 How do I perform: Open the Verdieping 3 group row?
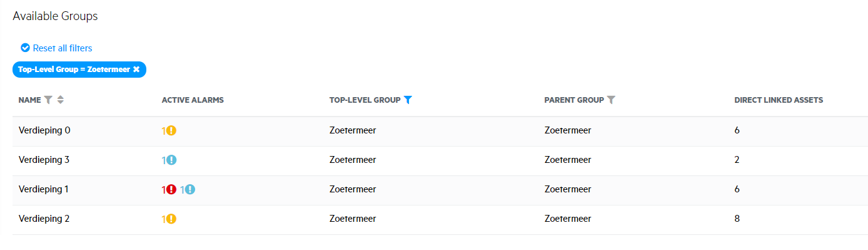tap(440, 160)
